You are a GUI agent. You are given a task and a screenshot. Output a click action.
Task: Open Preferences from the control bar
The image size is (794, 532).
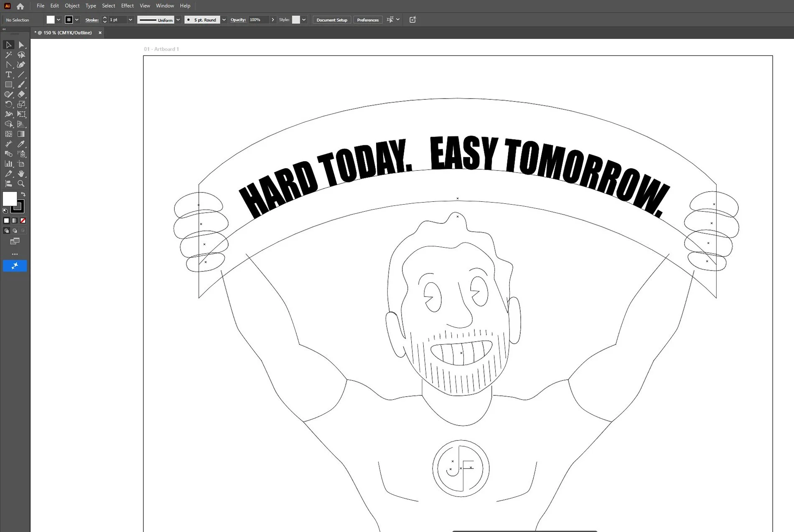[368, 20]
